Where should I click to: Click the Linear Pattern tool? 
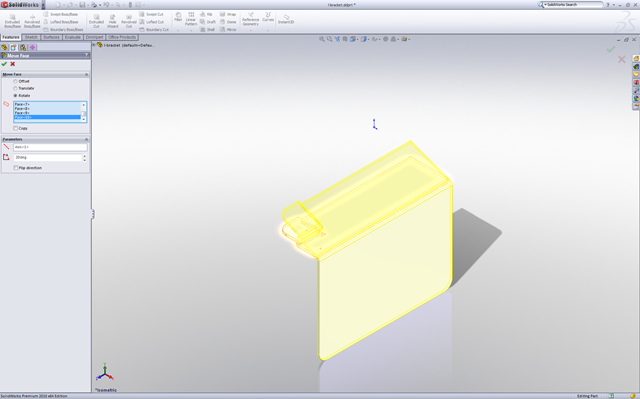click(x=191, y=19)
